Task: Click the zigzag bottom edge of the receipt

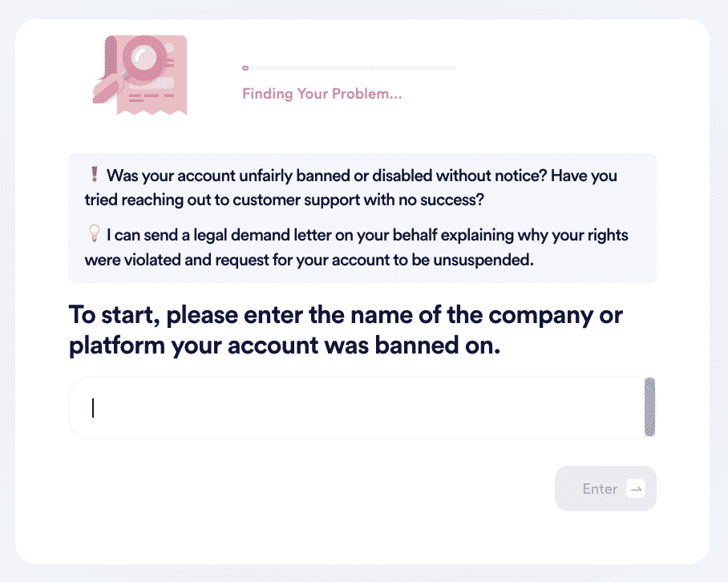Action: click(152, 110)
